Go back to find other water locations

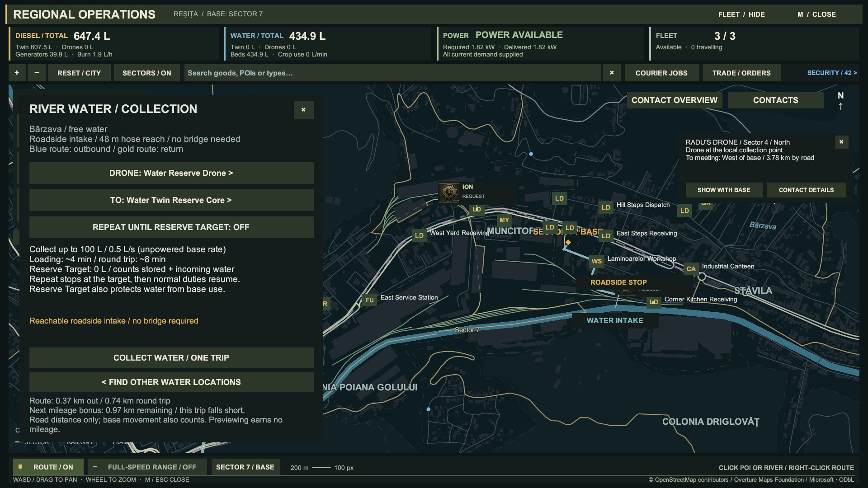pyautogui.click(x=171, y=382)
